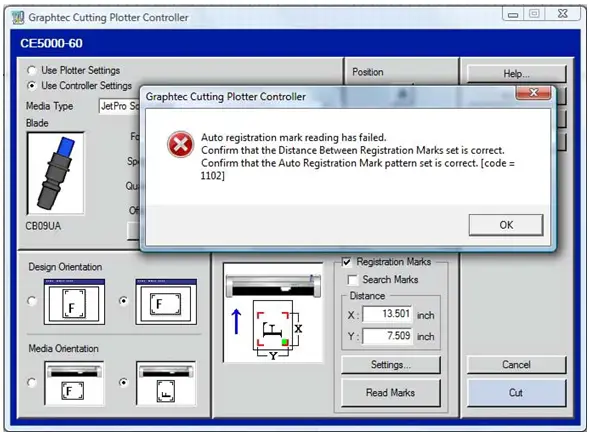Viewport: 589px width, 432px height.
Task: Click portrait design orientation preview icon
Action: (74, 302)
